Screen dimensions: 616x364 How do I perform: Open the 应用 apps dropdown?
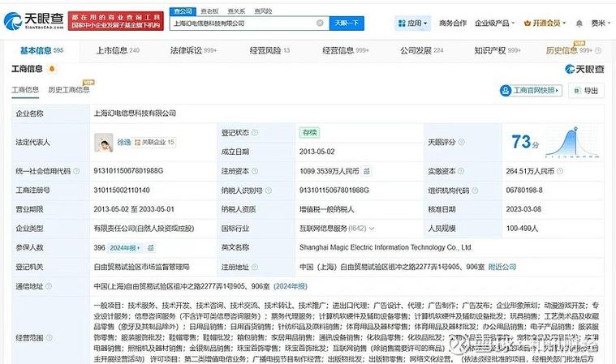pos(412,24)
